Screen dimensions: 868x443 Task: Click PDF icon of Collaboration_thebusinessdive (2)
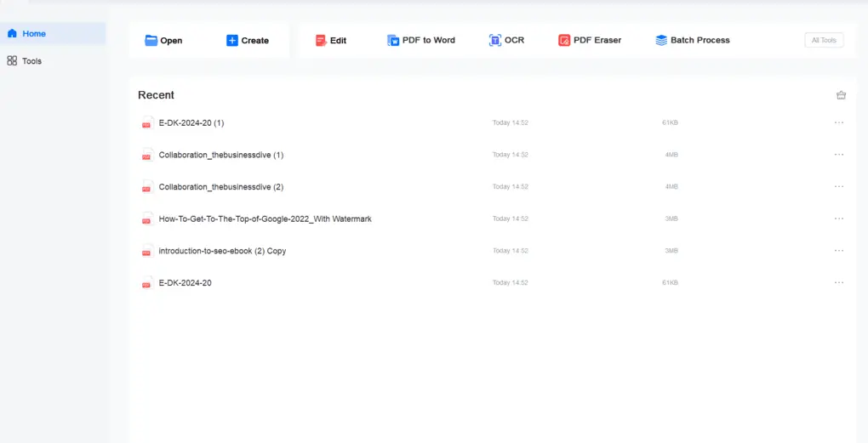(147, 187)
